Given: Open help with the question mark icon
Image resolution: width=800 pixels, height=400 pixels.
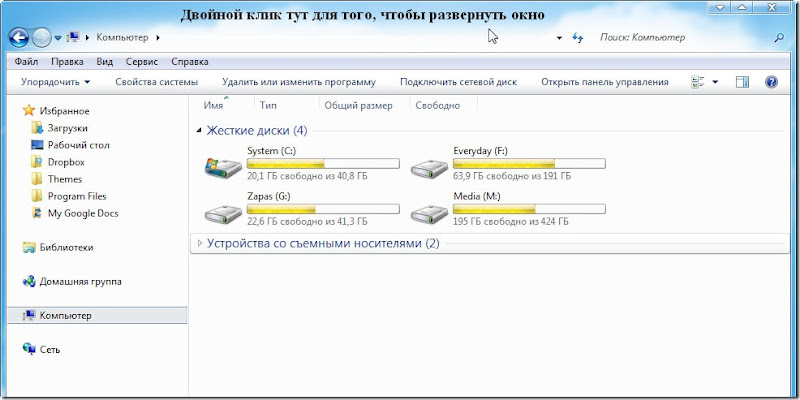Looking at the screenshot, I should click(x=771, y=82).
